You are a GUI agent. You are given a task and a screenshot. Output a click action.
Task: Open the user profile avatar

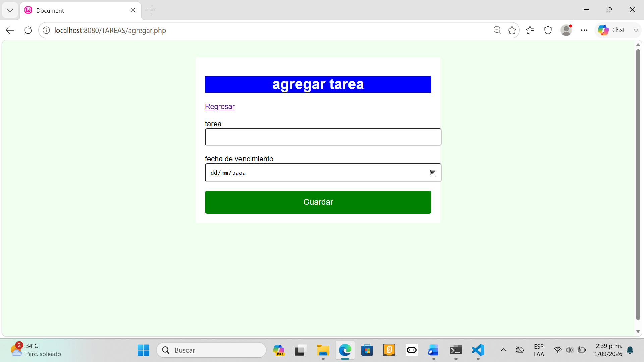[x=566, y=30]
